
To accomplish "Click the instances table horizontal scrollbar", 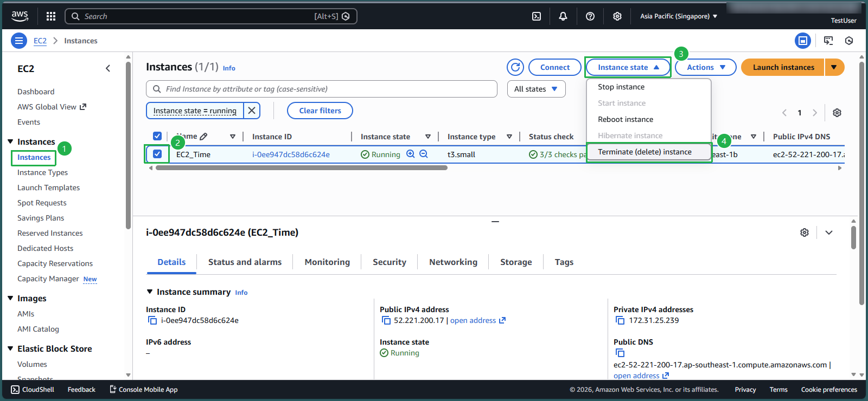I will click(302, 168).
